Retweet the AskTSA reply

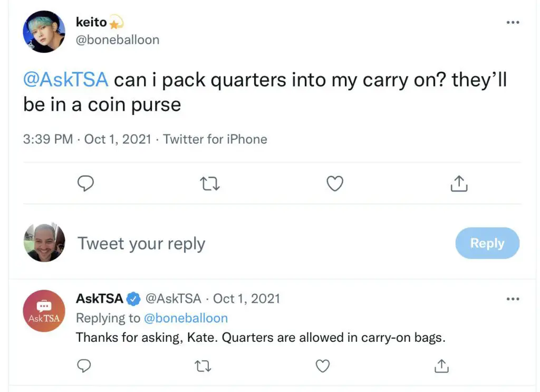(x=203, y=366)
